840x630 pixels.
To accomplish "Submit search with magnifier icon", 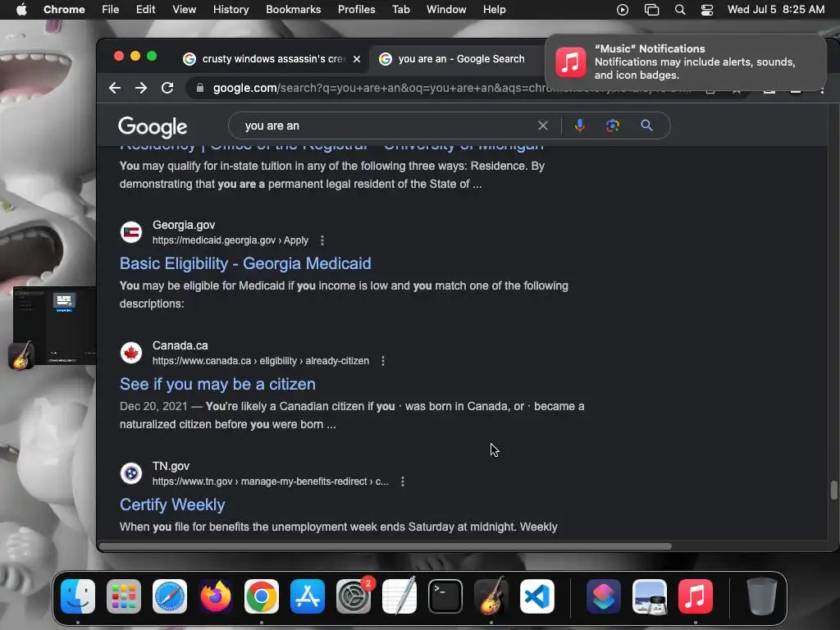I will [646, 126].
